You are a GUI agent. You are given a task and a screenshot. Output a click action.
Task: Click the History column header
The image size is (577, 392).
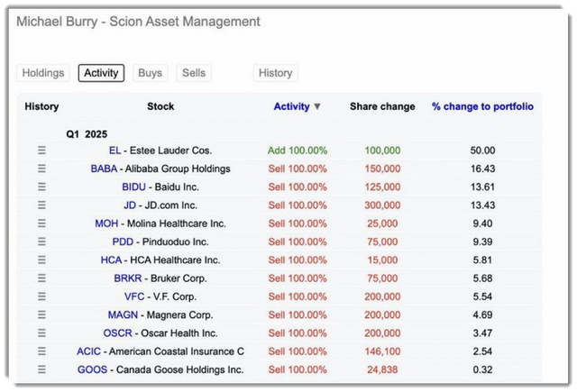point(41,106)
